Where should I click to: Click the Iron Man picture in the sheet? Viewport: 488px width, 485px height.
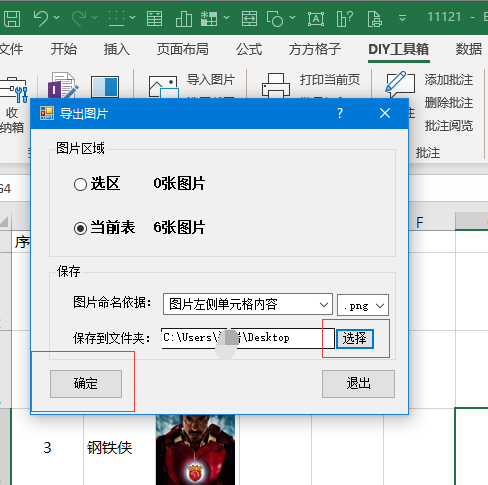(x=195, y=450)
